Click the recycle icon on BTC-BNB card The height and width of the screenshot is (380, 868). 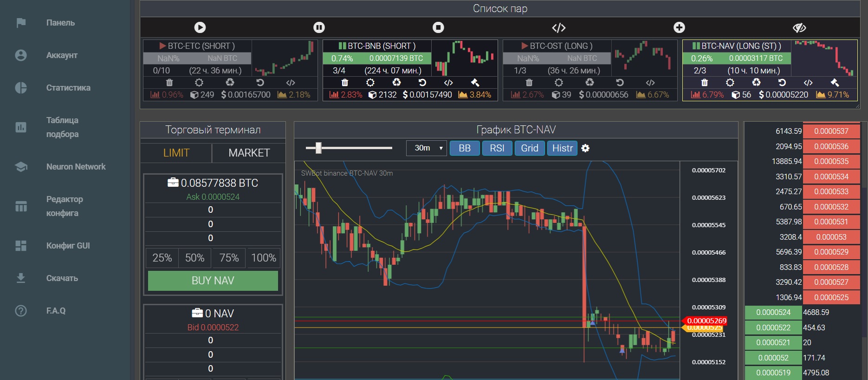396,83
